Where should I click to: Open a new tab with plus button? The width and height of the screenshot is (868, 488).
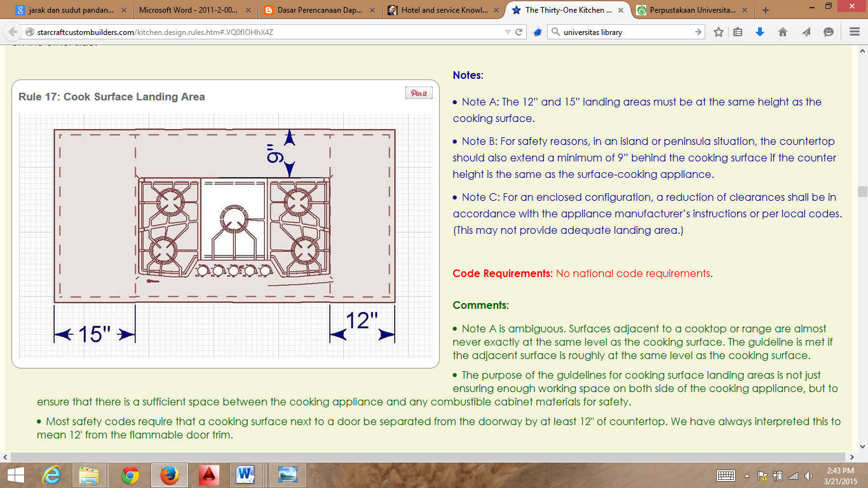[766, 10]
